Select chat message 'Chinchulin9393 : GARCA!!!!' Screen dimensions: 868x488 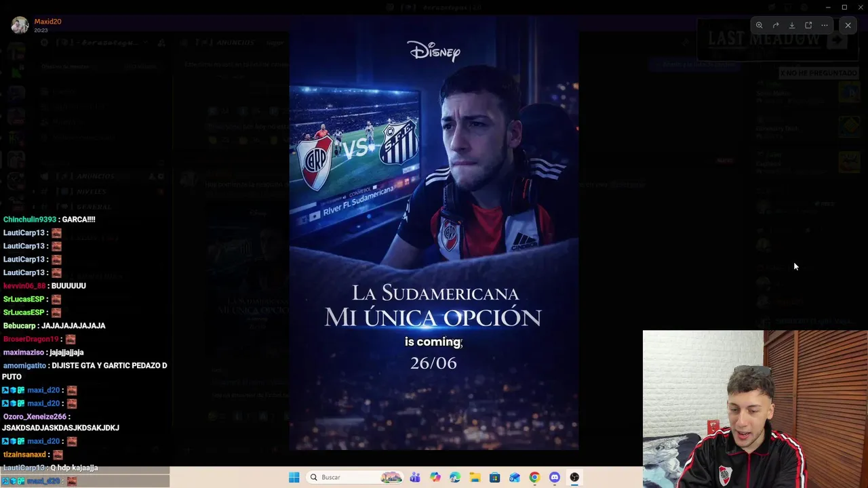(50, 220)
